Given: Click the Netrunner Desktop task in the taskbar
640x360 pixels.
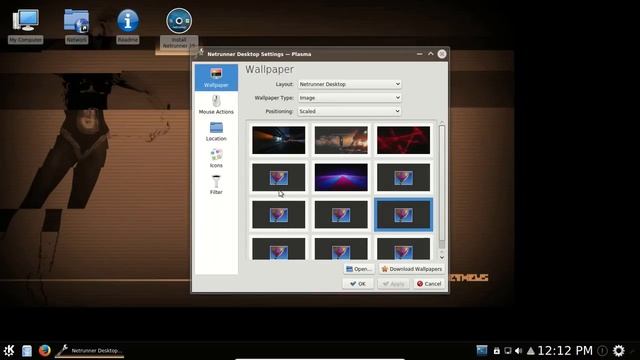Looking at the screenshot, I should (90, 350).
